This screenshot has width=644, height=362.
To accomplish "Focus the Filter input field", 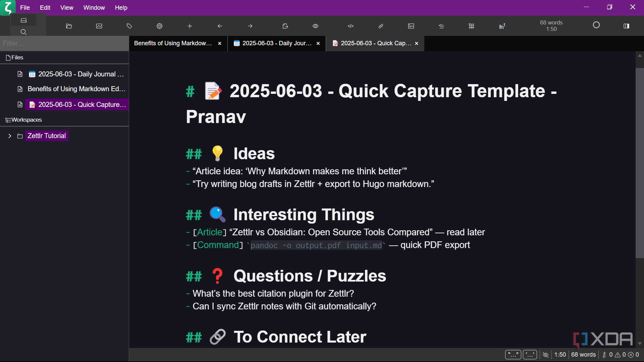I will point(64,43).
